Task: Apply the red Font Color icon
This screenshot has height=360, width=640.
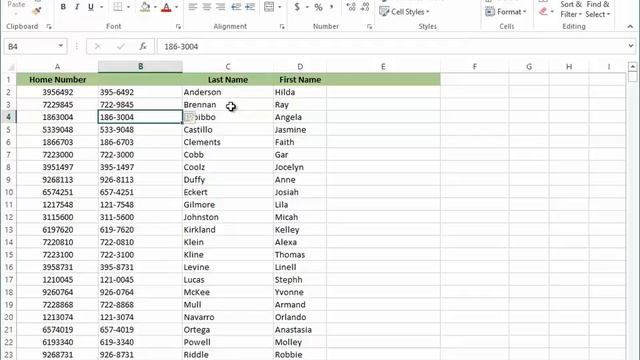Action: pos(166,7)
